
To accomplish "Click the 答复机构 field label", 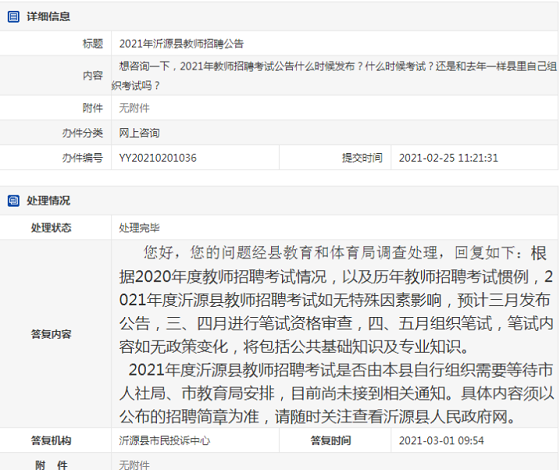I will click(x=51, y=440).
